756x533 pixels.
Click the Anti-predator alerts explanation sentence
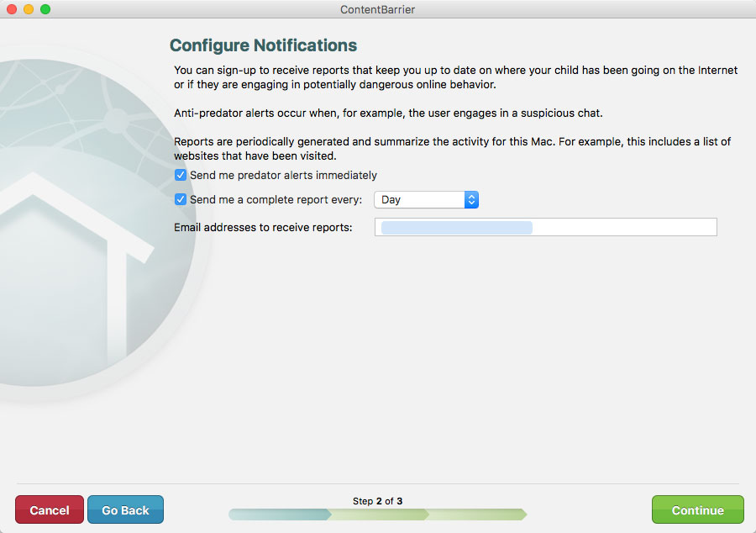pos(388,113)
